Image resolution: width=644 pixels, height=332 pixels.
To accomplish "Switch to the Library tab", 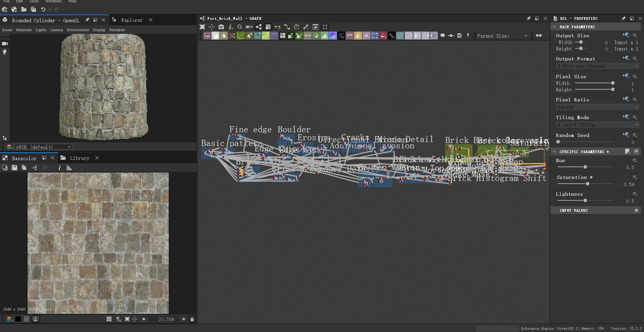I will point(80,158).
